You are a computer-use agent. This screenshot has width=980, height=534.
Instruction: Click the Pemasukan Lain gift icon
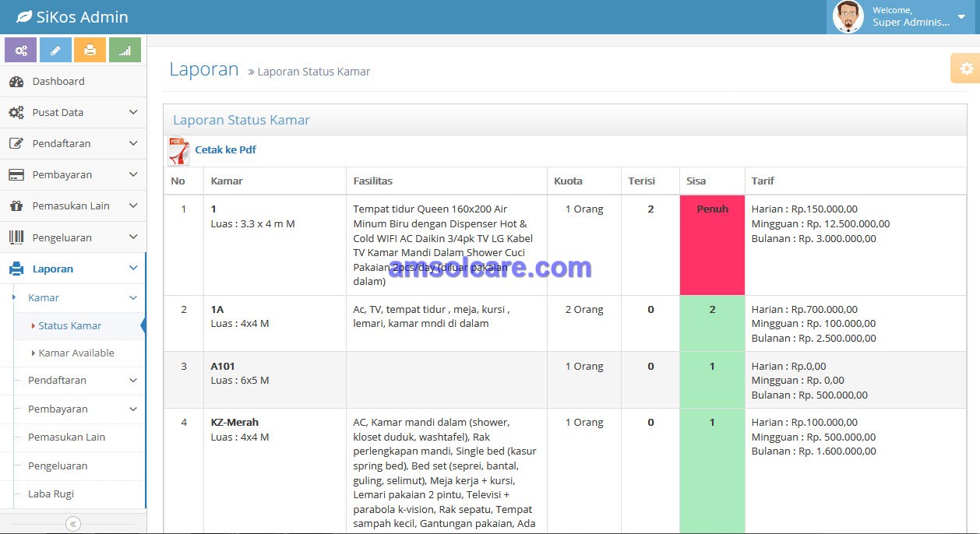point(16,206)
